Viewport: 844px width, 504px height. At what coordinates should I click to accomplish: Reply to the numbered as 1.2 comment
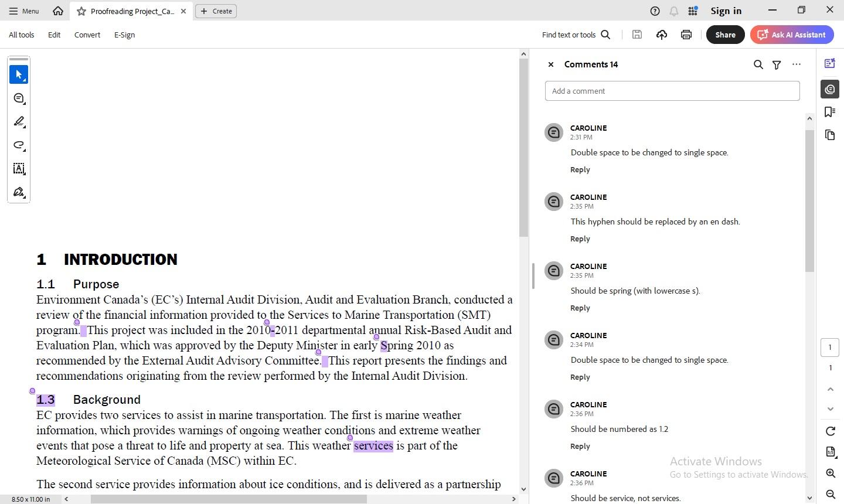click(x=580, y=446)
